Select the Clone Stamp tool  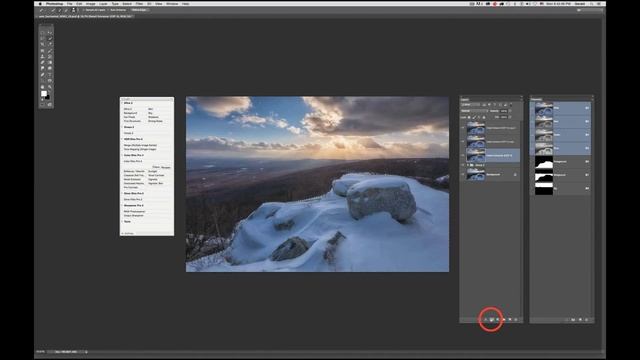42,56
